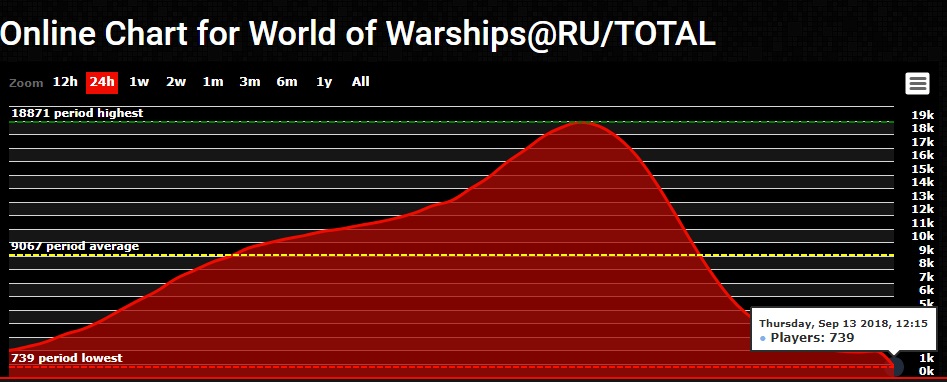Select the 1m zoom option
The height and width of the screenshot is (382, 947).
pyautogui.click(x=213, y=82)
